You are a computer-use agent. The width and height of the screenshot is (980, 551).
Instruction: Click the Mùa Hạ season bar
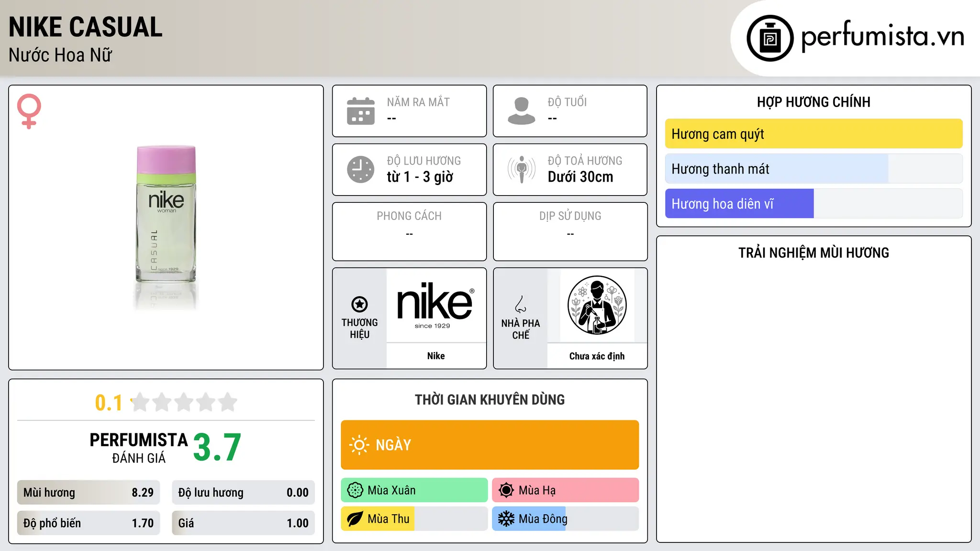click(x=565, y=490)
